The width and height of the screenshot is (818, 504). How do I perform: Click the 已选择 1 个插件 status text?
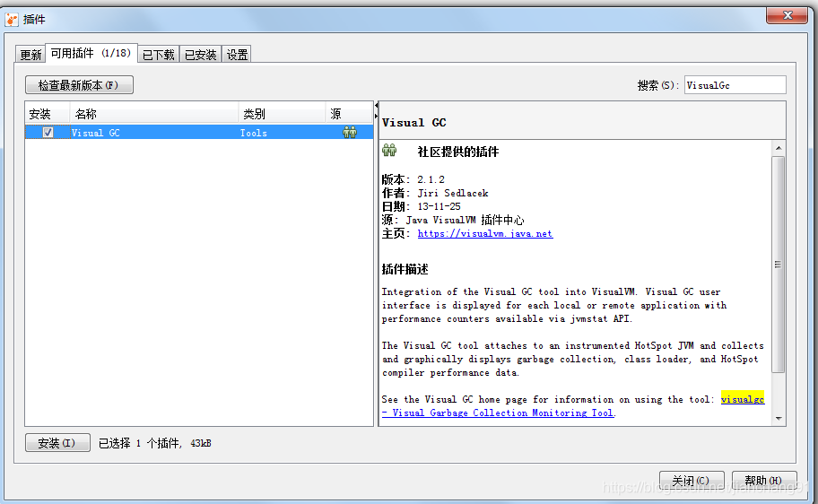[x=155, y=444]
